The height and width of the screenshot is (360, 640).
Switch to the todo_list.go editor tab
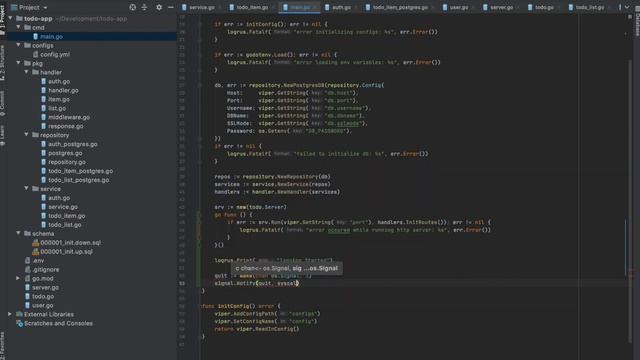[x=589, y=7]
